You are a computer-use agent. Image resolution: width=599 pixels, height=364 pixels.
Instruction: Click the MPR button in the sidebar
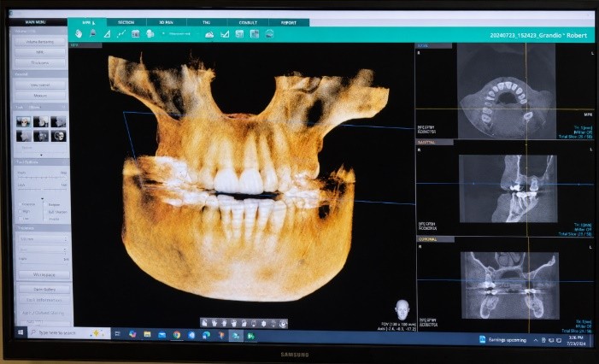coord(40,52)
